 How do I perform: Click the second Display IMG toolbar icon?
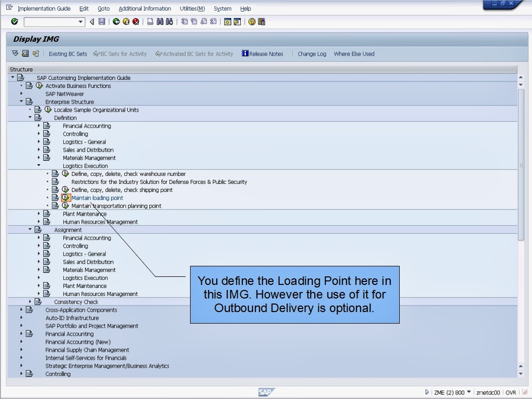(x=25, y=54)
